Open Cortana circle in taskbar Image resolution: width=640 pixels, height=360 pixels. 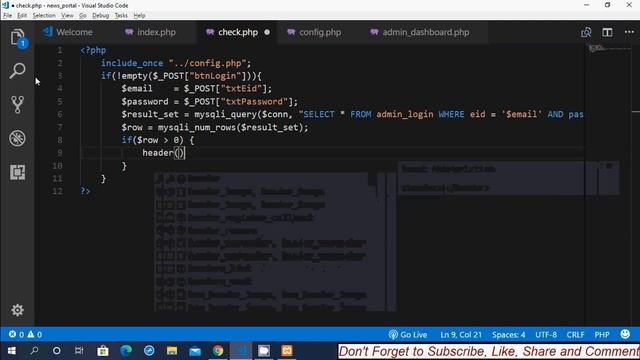pos(57,351)
